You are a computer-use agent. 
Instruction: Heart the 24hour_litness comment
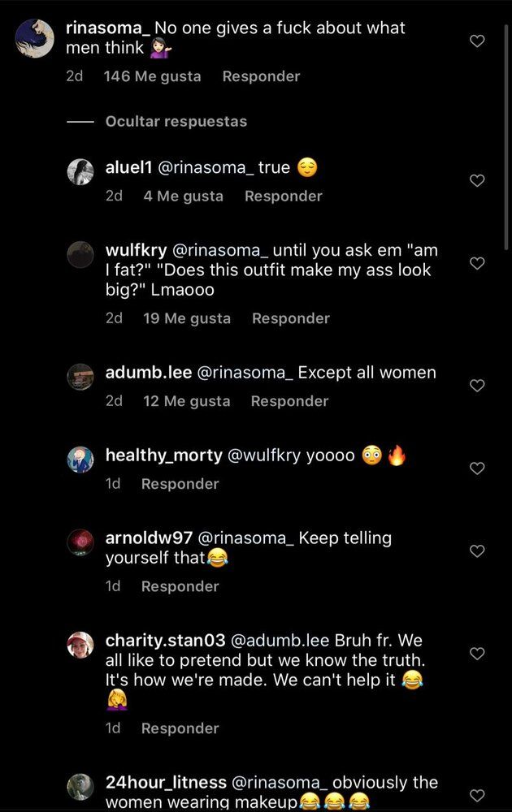point(477,796)
